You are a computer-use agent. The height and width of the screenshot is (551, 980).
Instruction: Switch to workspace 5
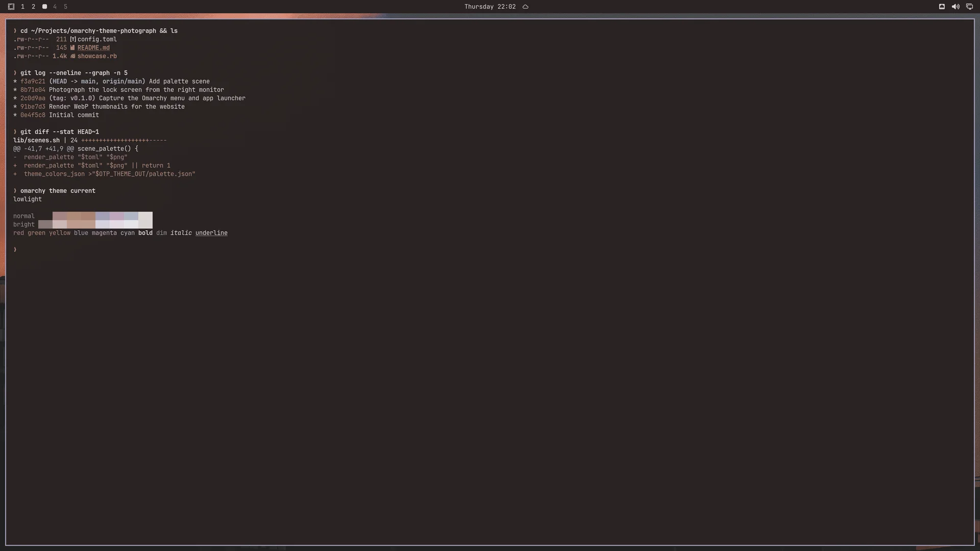[x=65, y=7]
